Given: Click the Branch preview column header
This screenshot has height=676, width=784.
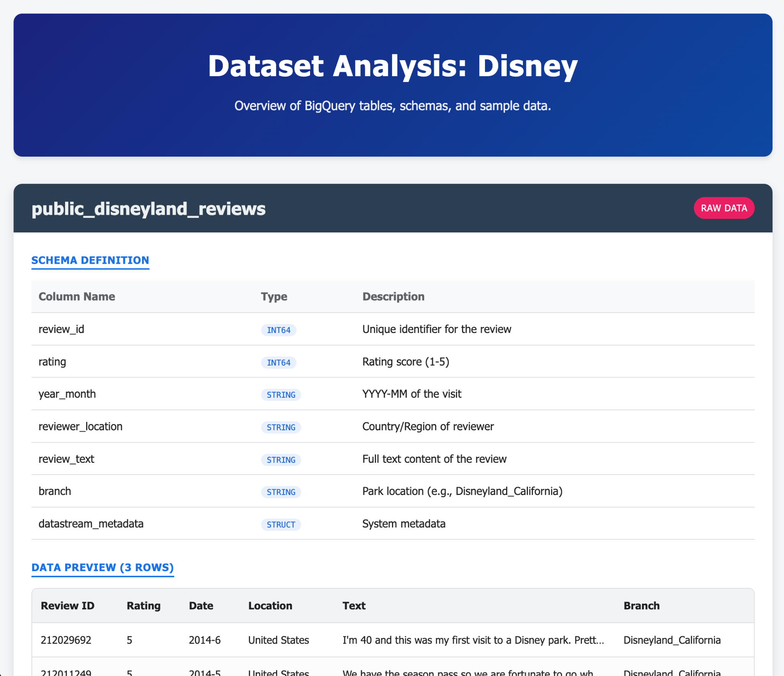Looking at the screenshot, I should [x=641, y=606].
